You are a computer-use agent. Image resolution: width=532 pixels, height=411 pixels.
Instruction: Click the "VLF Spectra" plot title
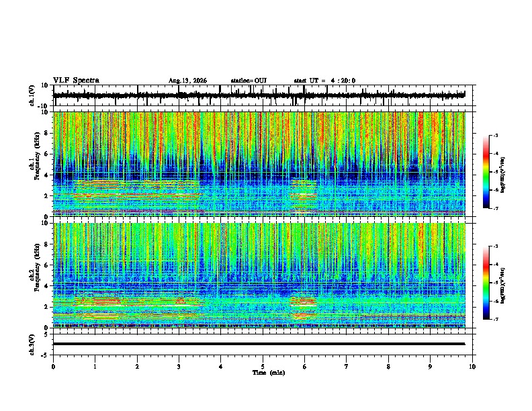pos(76,81)
